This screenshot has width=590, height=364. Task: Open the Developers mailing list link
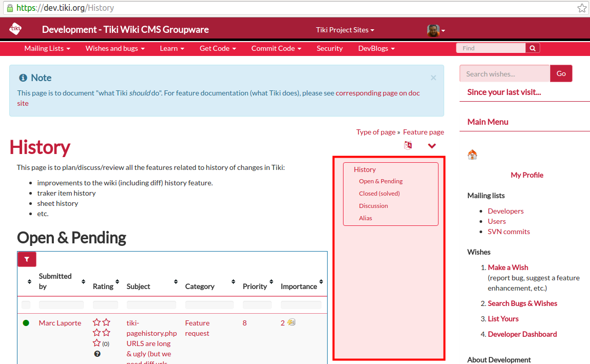tap(506, 211)
